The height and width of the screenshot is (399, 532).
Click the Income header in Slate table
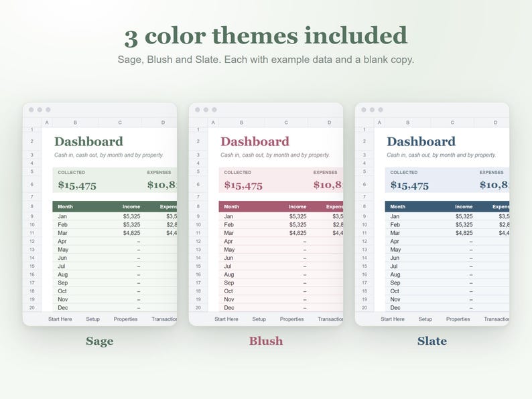click(464, 206)
